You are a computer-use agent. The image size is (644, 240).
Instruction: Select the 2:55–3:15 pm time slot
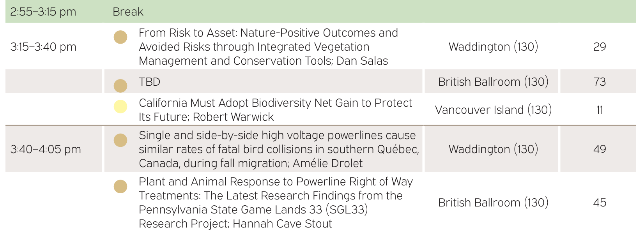click(43, 12)
